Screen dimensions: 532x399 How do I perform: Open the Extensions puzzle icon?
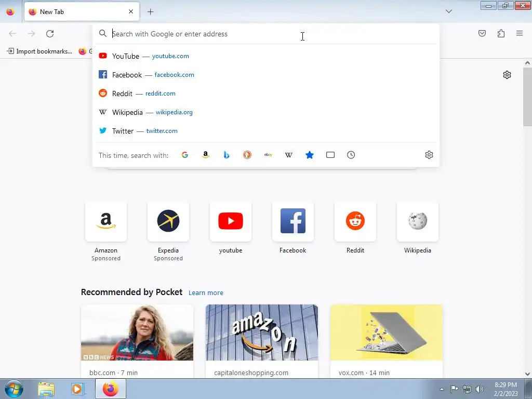501,33
